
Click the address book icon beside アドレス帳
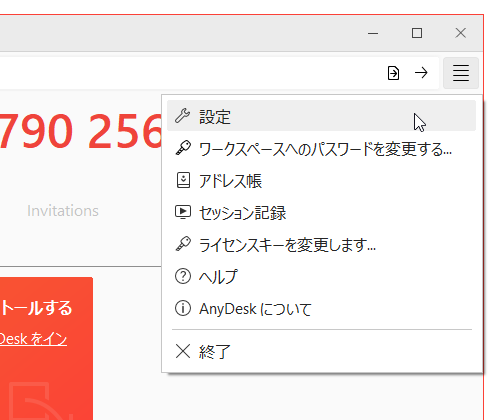click(183, 180)
